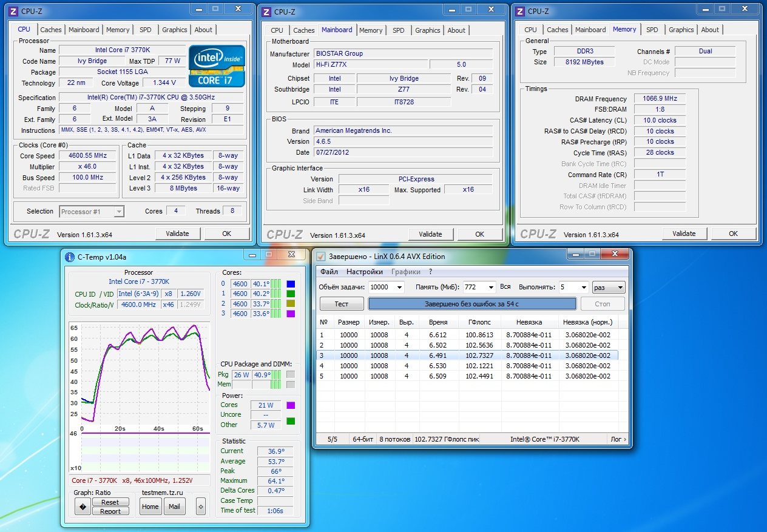
Task: Open the раз run mode dropdown
Action: [x=620, y=288]
